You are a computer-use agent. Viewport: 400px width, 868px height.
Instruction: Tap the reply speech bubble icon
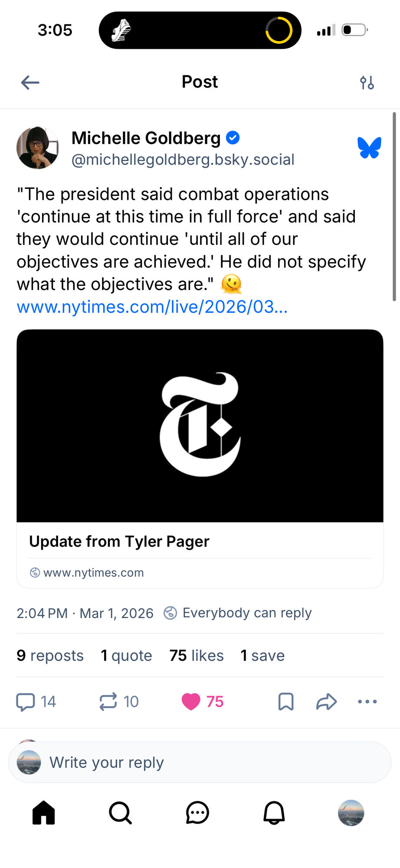26,702
